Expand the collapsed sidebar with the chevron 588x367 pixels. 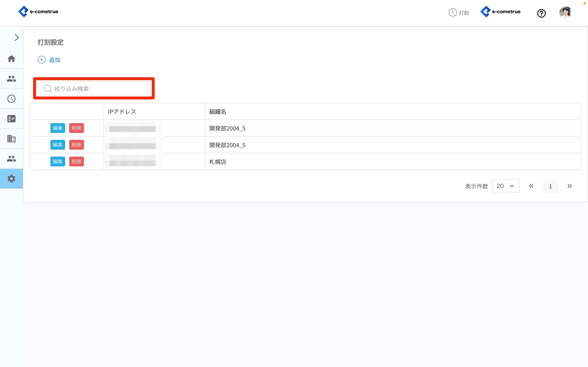click(x=17, y=38)
